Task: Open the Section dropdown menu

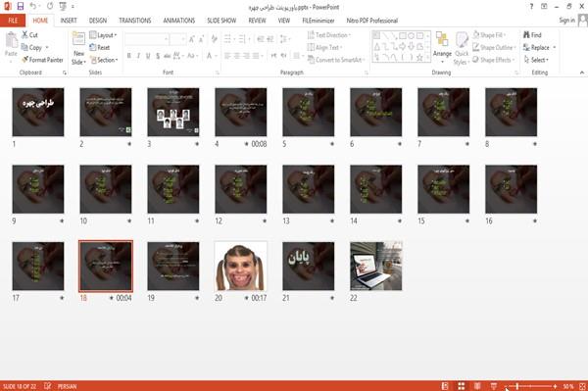Action: 104,60
